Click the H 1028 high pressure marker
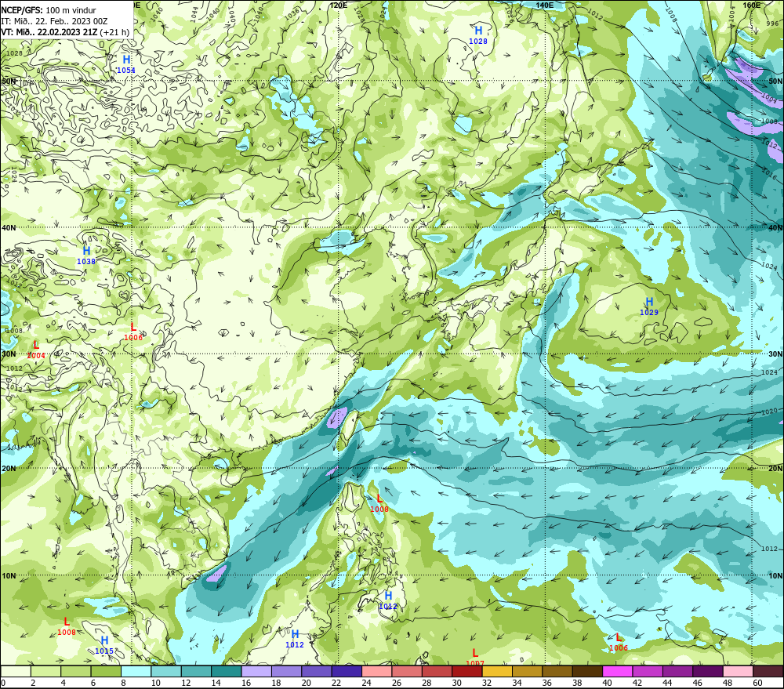 tap(478, 35)
